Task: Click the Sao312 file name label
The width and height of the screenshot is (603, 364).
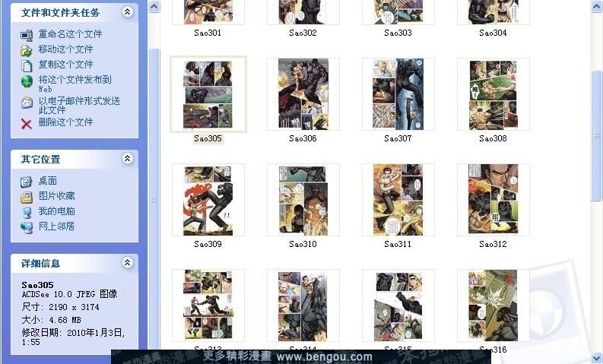Action: 493,244
